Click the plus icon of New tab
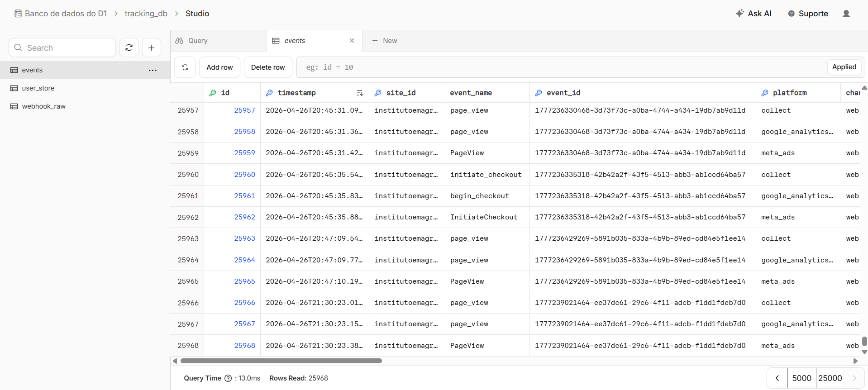The height and width of the screenshot is (390, 868). [x=375, y=41]
